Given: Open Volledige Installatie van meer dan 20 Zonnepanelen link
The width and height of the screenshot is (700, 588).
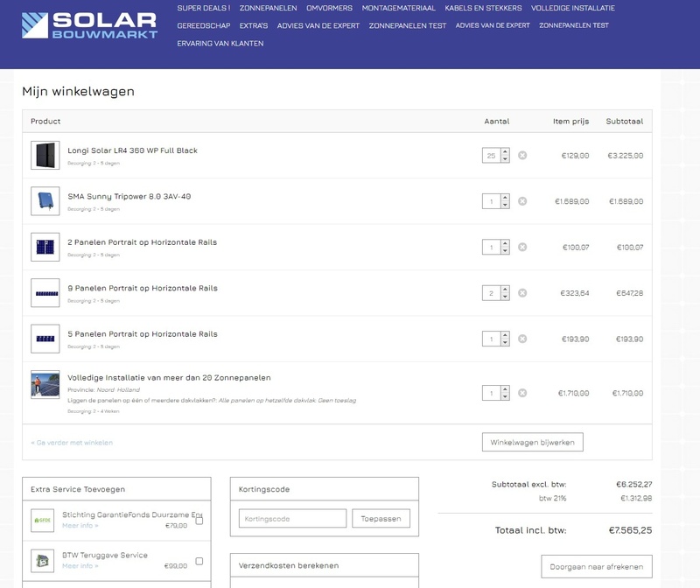Looking at the screenshot, I should [x=169, y=378].
